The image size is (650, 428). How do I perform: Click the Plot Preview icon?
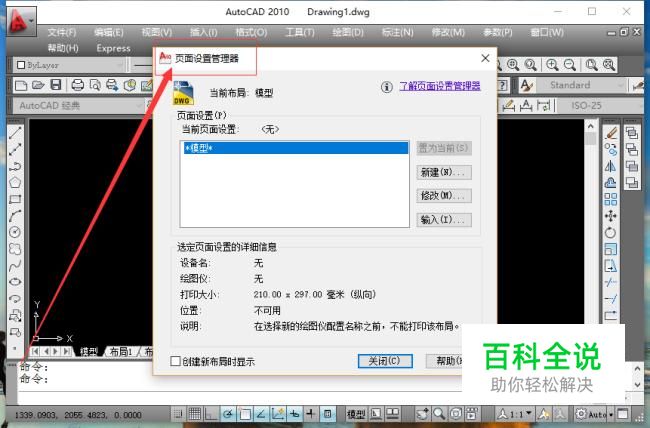tap(95, 85)
